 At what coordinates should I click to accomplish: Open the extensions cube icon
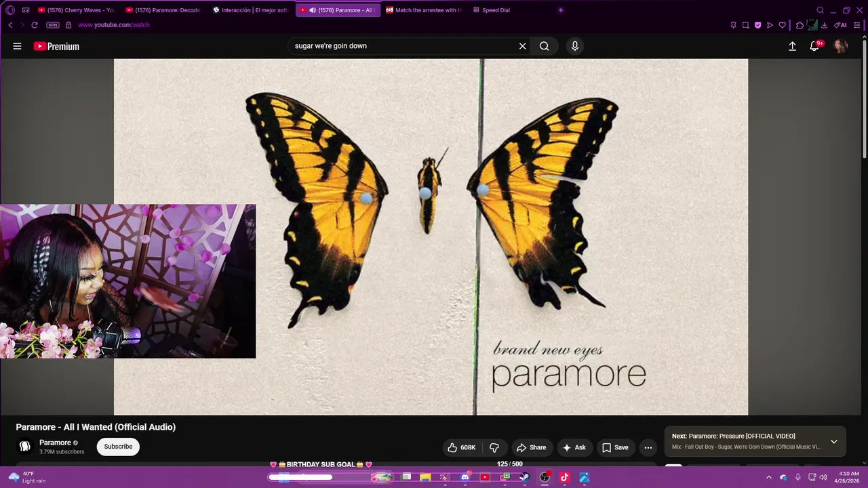pyautogui.click(x=800, y=25)
